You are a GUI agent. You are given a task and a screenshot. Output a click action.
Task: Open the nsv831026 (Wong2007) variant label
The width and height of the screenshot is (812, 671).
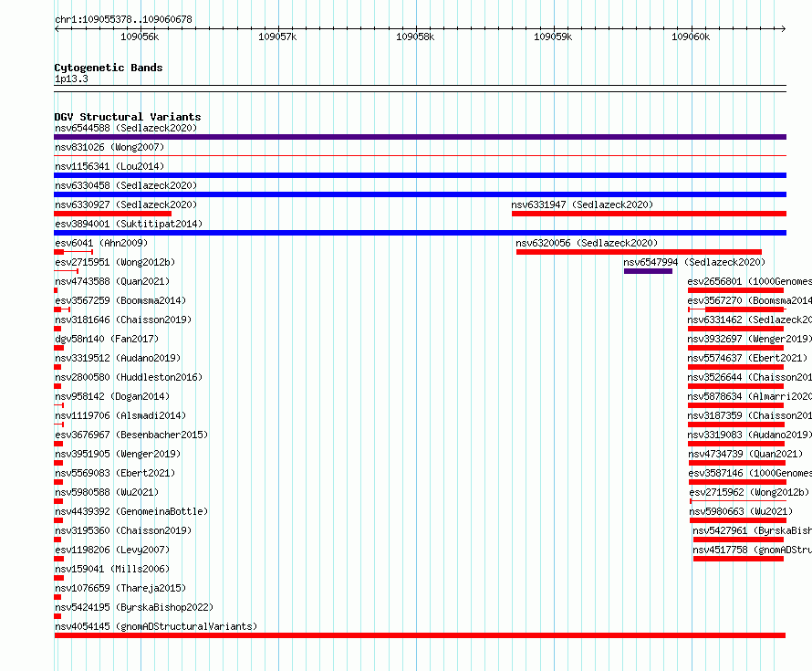109,147
